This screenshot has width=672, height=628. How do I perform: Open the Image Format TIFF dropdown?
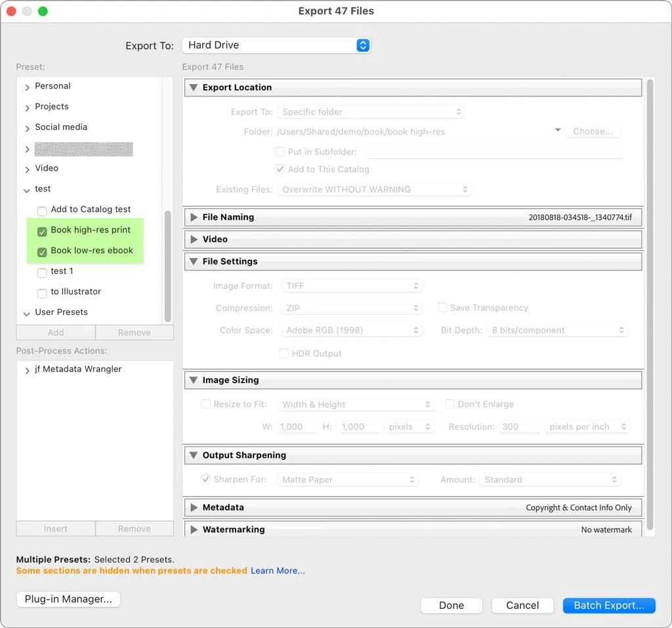point(352,286)
